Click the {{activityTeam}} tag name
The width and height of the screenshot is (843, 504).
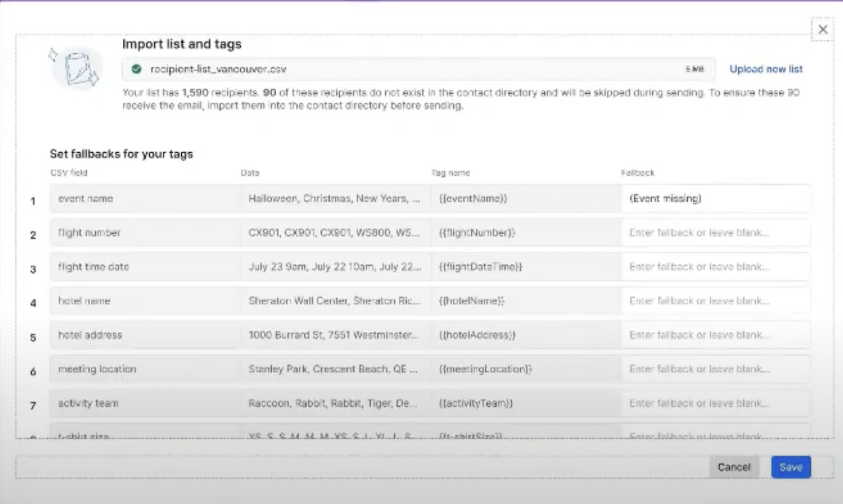(x=476, y=403)
